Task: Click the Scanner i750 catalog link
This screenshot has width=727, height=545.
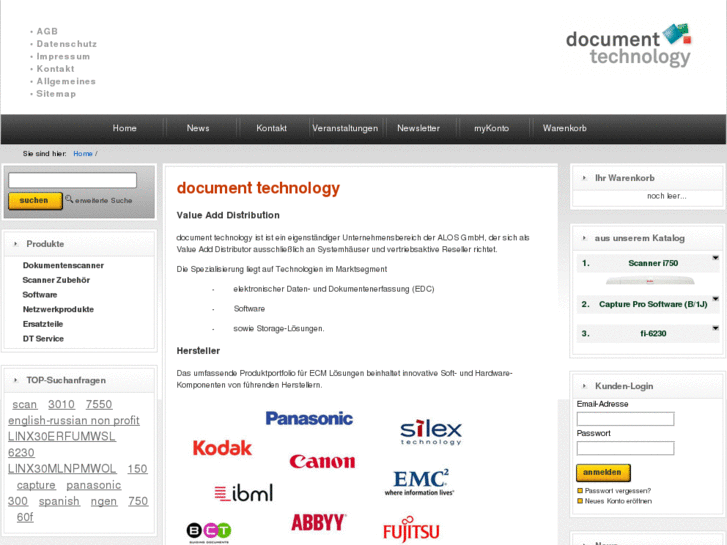Action: click(653, 263)
